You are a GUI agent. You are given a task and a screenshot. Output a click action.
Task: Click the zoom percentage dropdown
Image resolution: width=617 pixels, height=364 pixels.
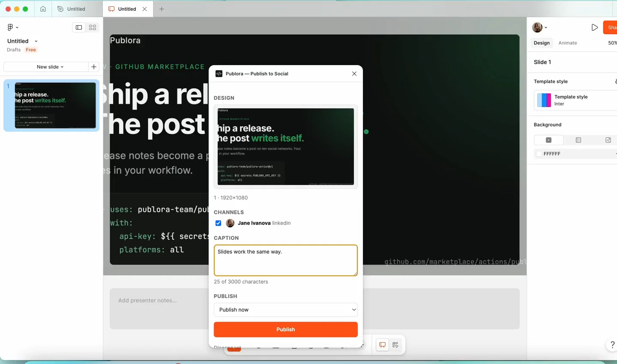[612, 43]
